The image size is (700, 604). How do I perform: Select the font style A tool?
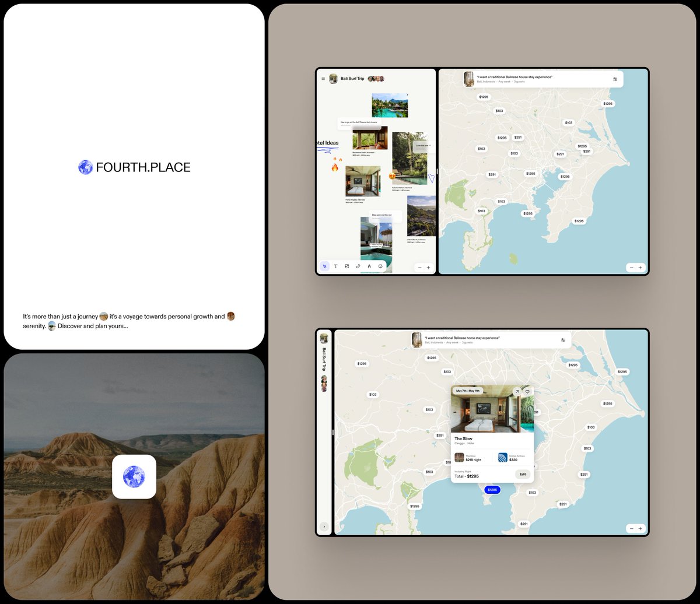[369, 266]
